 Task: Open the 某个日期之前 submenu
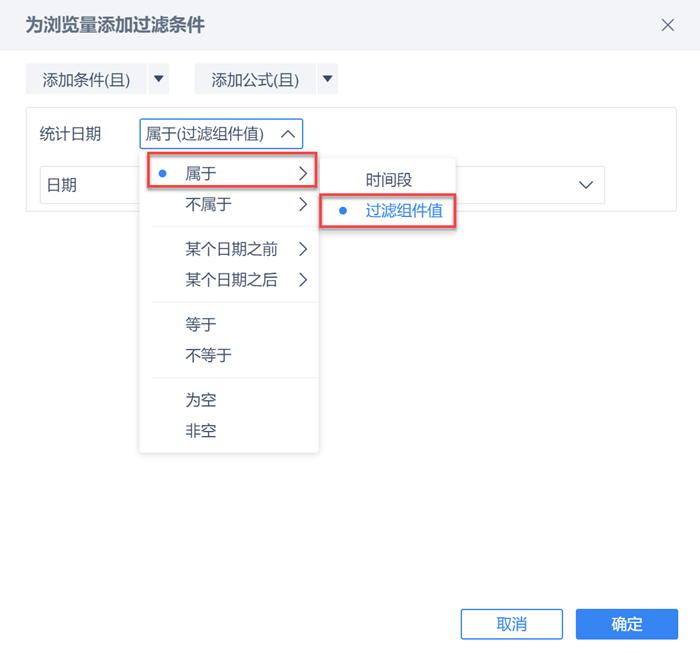pyautogui.click(x=232, y=249)
